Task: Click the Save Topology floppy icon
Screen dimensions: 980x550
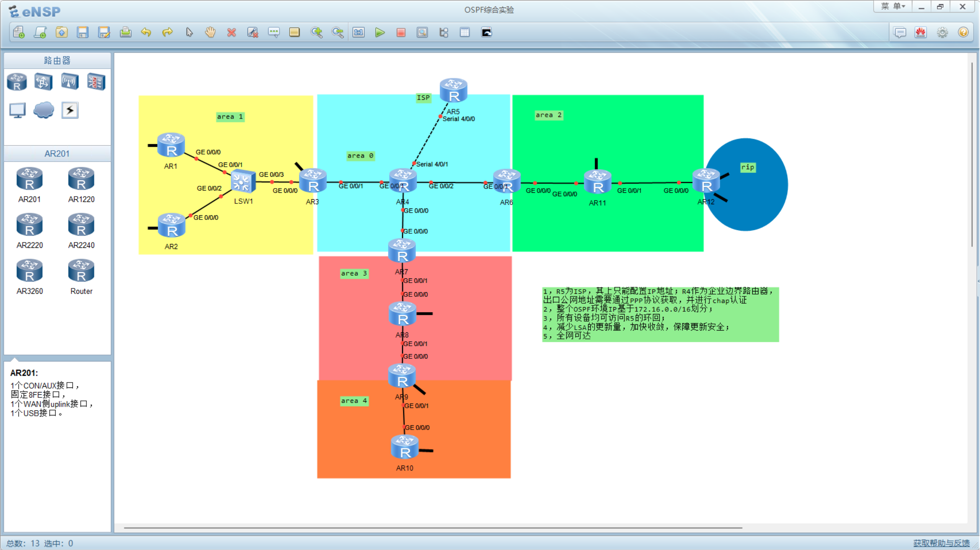Action: click(83, 33)
